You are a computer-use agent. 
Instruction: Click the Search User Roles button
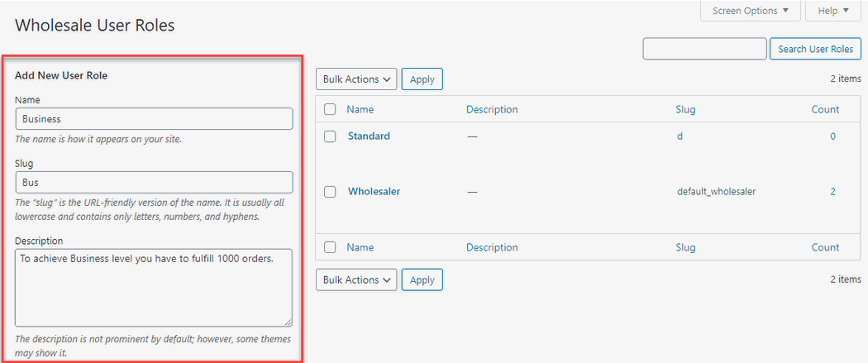[x=815, y=49]
